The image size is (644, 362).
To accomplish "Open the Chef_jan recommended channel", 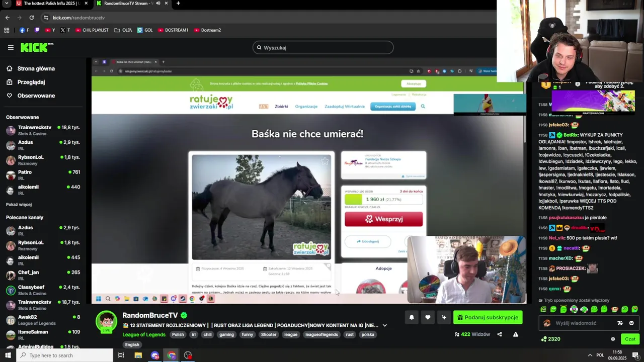I will (x=43, y=275).
